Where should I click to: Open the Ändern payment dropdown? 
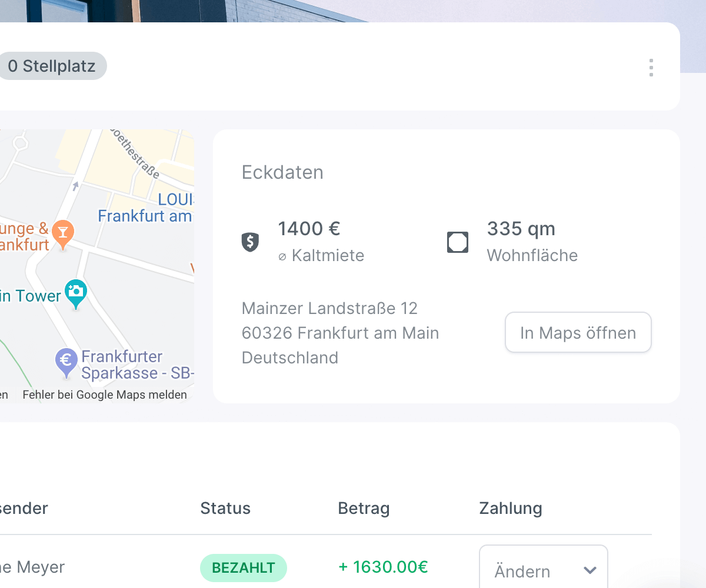pyautogui.click(x=543, y=570)
